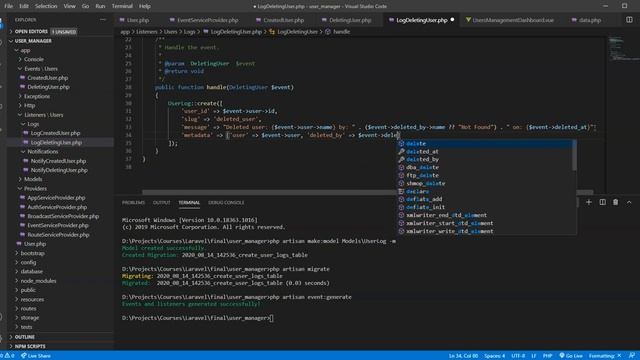Open NotifyDeletingUser.php in the explorer
Viewport: 640px width, 360px height.
tap(59, 170)
